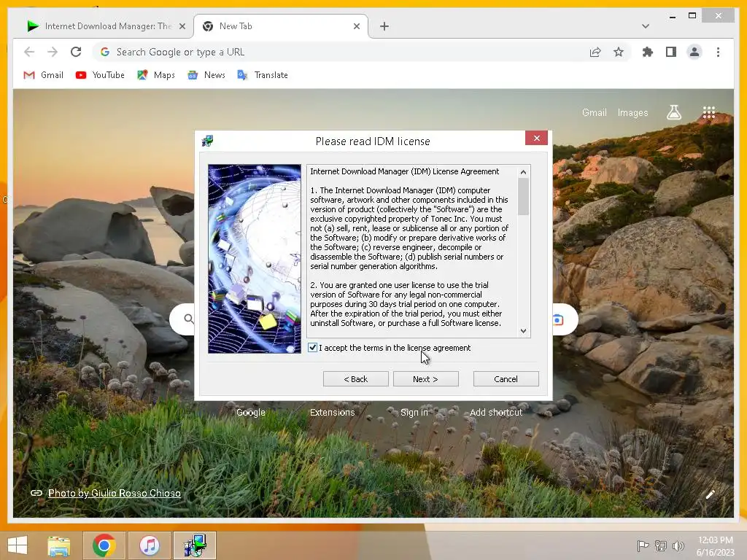Cancel the IDM installation
This screenshot has height=560, width=747.
pyautogui.click(x=506, y=379)
